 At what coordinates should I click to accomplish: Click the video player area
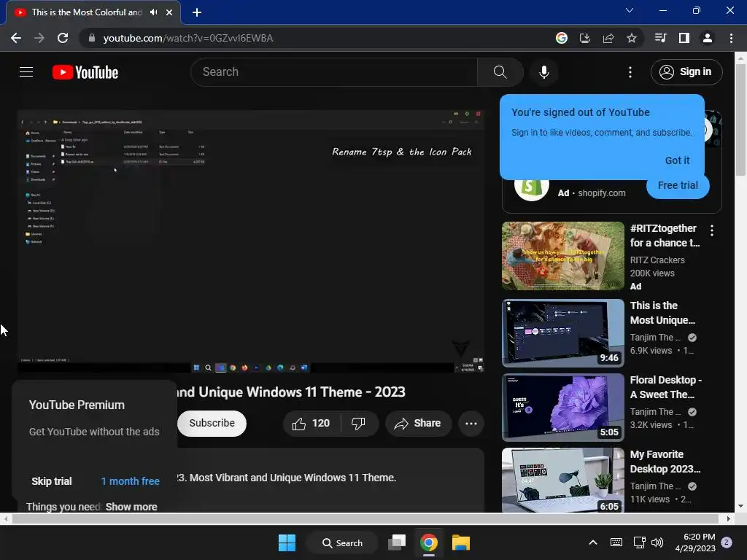click(x=251, y=241)
